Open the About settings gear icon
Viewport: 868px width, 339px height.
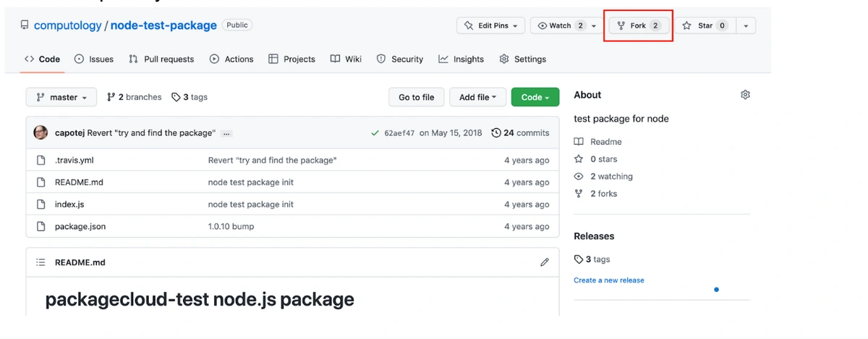[x=745, y=95]
